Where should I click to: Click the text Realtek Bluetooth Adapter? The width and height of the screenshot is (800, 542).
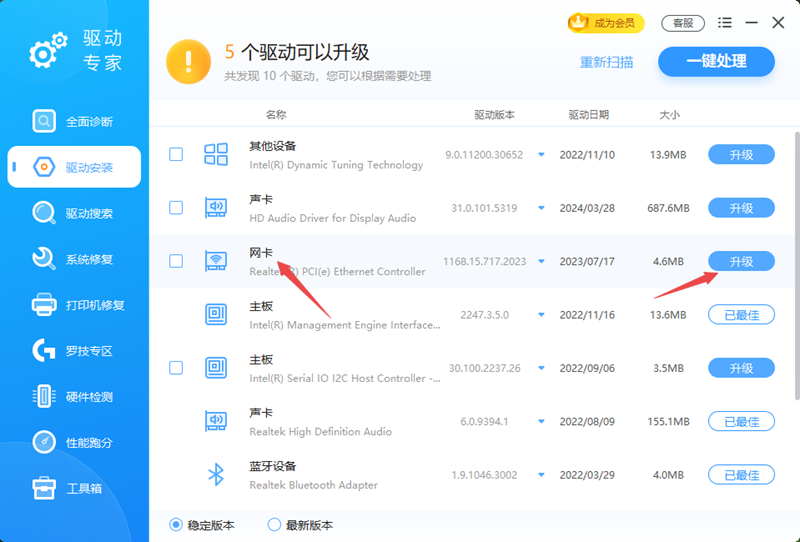(x=314, y=485)
